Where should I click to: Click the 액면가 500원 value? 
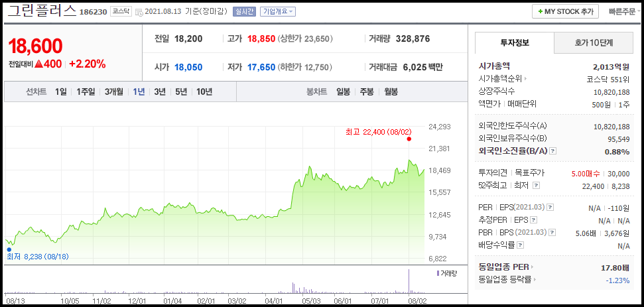pyautogui.click(x=602, y=104)
